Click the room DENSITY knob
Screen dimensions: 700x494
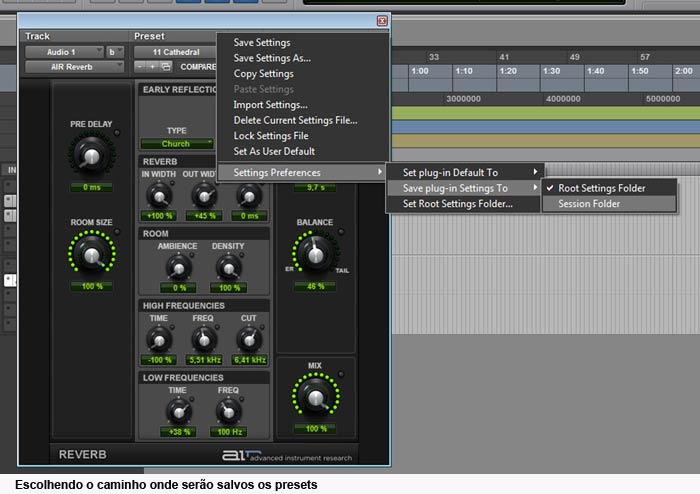tap(229, 268)
